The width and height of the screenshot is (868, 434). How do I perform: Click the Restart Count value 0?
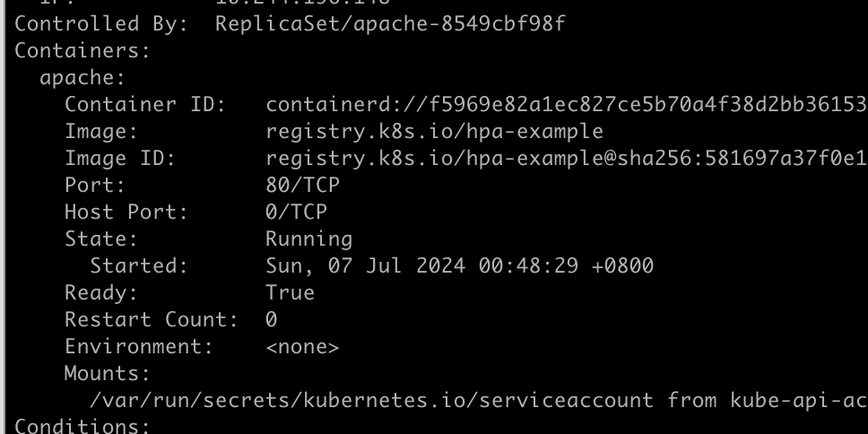point(271,319)
